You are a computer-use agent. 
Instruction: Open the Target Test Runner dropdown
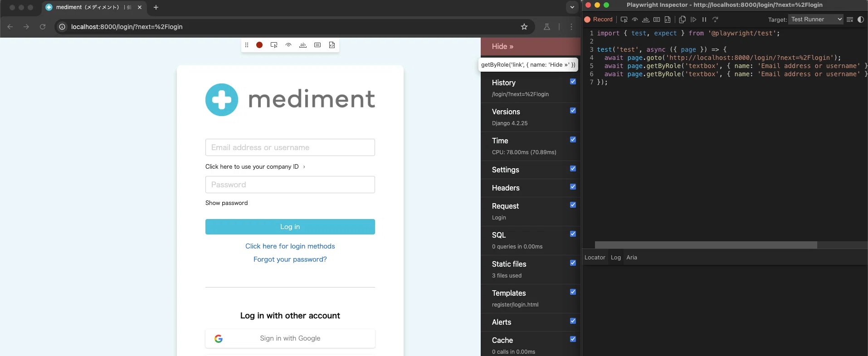(816, 20)
